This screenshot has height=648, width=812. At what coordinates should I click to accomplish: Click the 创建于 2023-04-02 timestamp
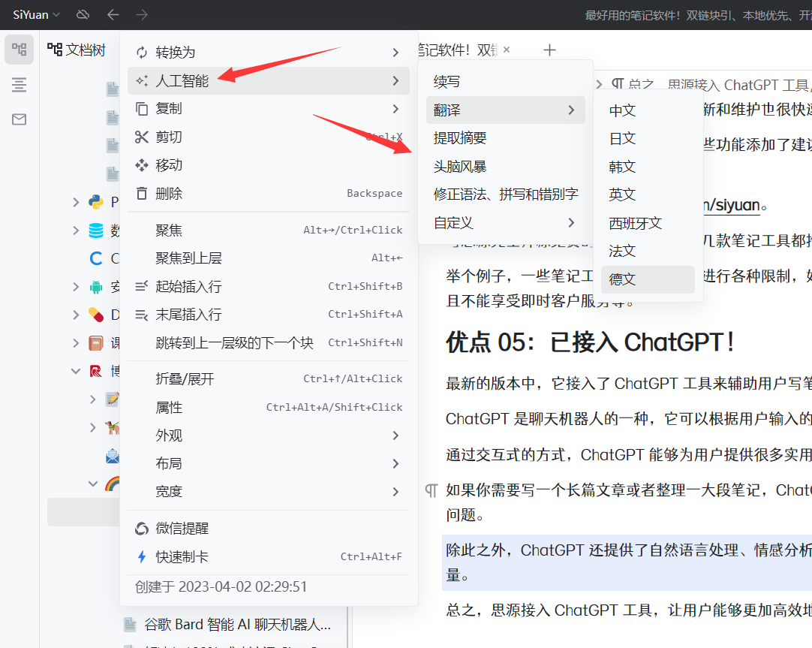pyautogui.click(x=221, y=587)
